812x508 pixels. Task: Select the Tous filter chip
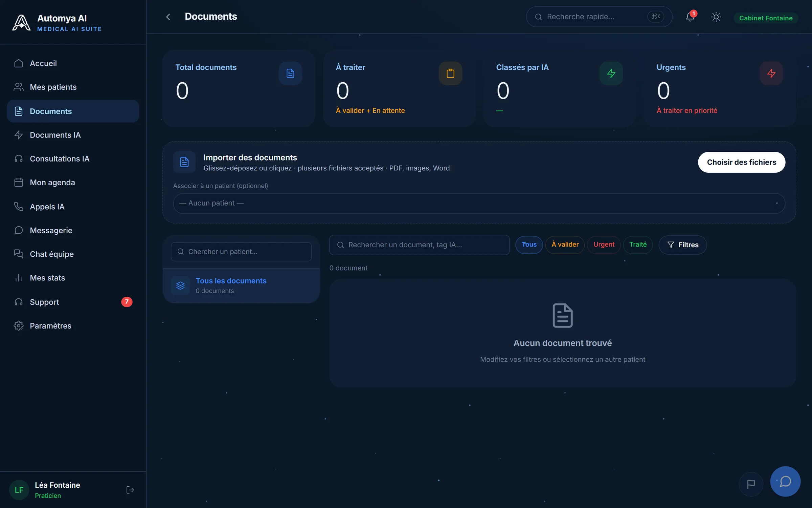pos(529,245)
